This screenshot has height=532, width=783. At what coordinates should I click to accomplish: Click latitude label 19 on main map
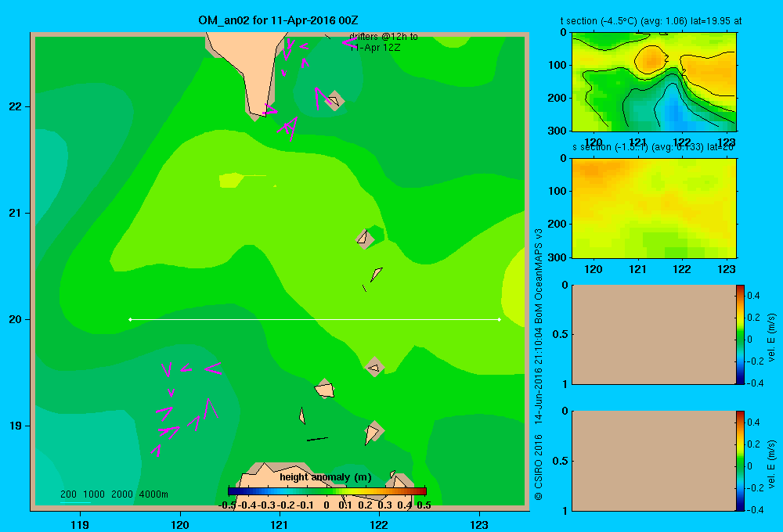point(16,426)
